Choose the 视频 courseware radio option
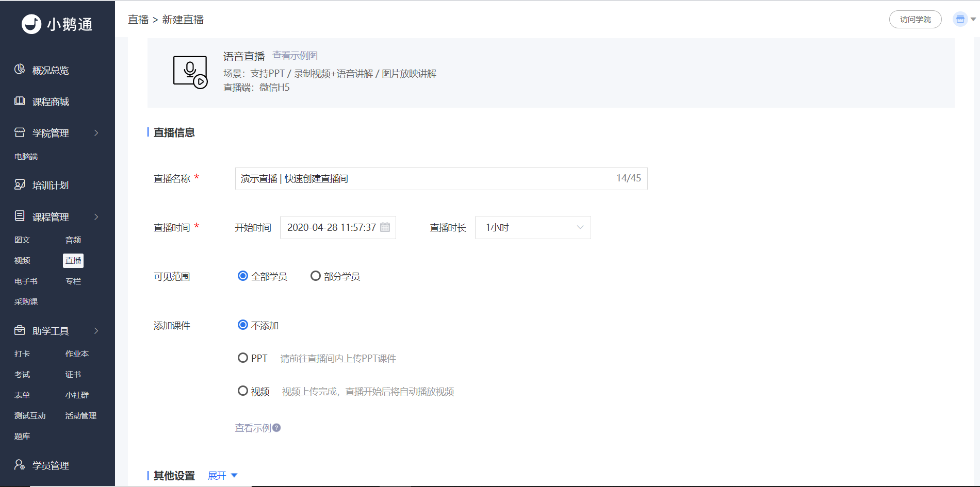This screenshot has width=980, height=487. [x=242, y=391]
